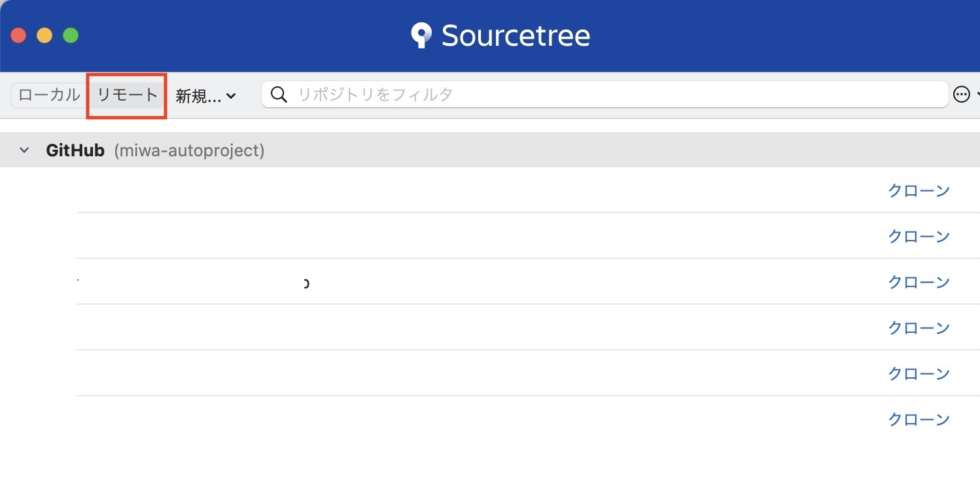This screenshot has width=980, height=478.
Task: Click クローン on the fifth repository row
Action: point(918,373)
